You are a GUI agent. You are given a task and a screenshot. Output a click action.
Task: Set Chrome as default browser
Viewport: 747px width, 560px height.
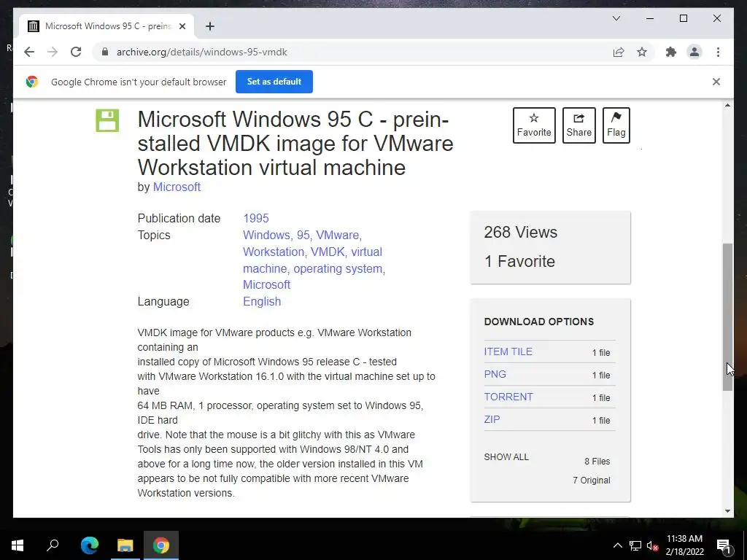(x=274, y=82)
